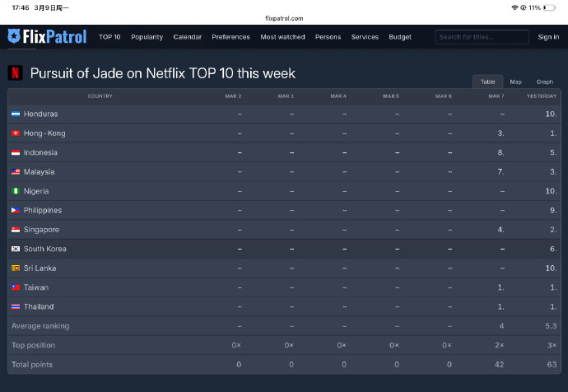The image size is (568, 392).
Task: Click the Taiwan flag icon
Action: (16, 287)
